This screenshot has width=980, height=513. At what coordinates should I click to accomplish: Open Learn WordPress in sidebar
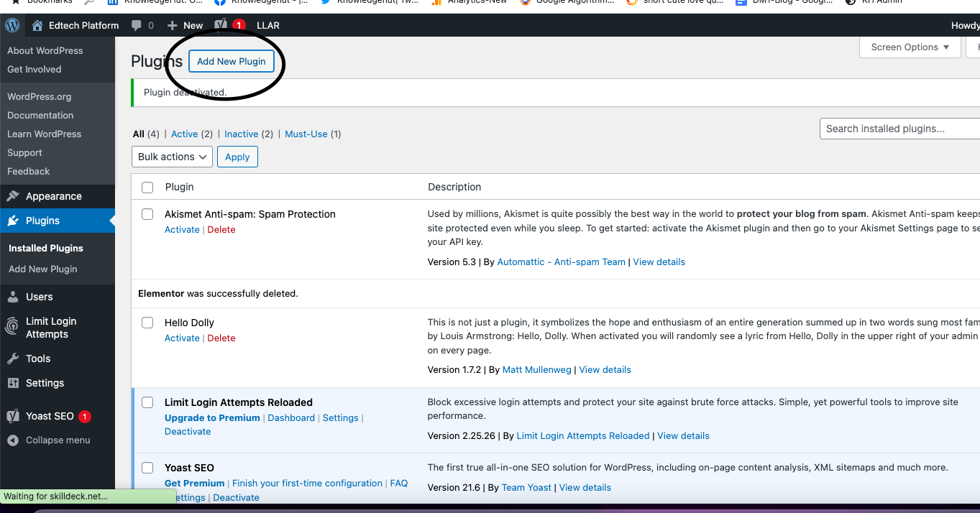pyautogui.click(x=44, y=134)
